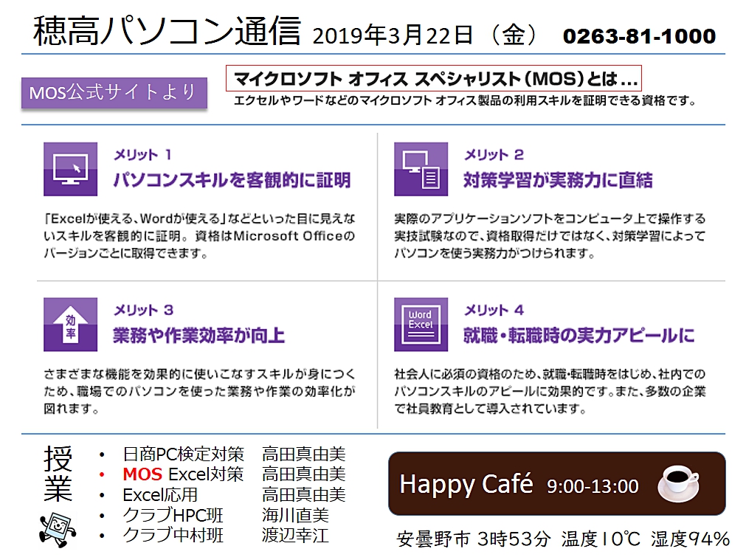Click the computer mascot character under 授業
Image resolution: width=746 pixels, height=560 pixels.
[x=57, y=525]
